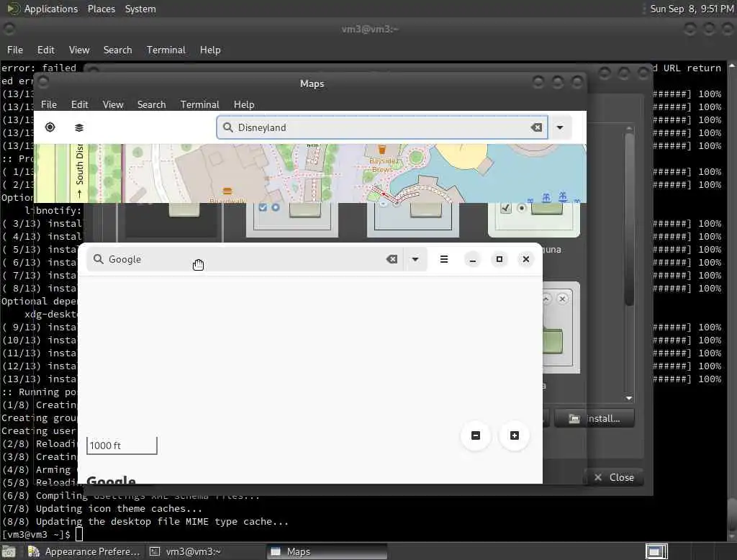Click the clock showing Sun Sep 8
Screen dimensions: 737x560
(x=692, y=9)
